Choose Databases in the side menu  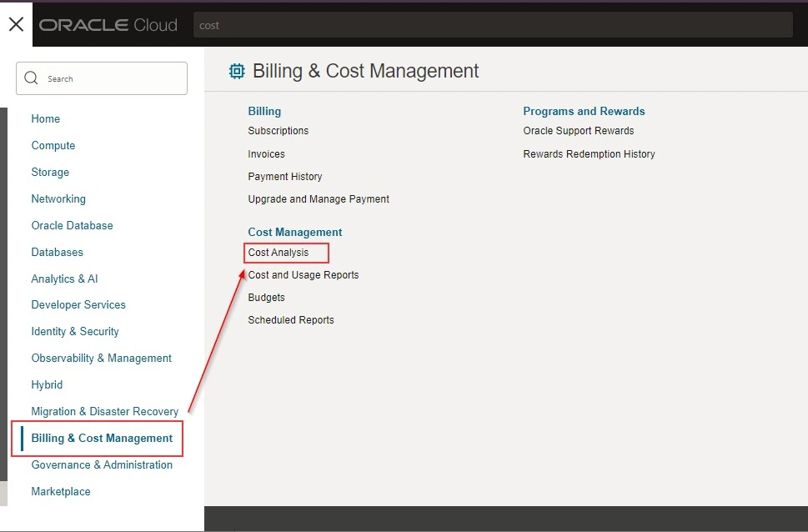tap(58, 252)
